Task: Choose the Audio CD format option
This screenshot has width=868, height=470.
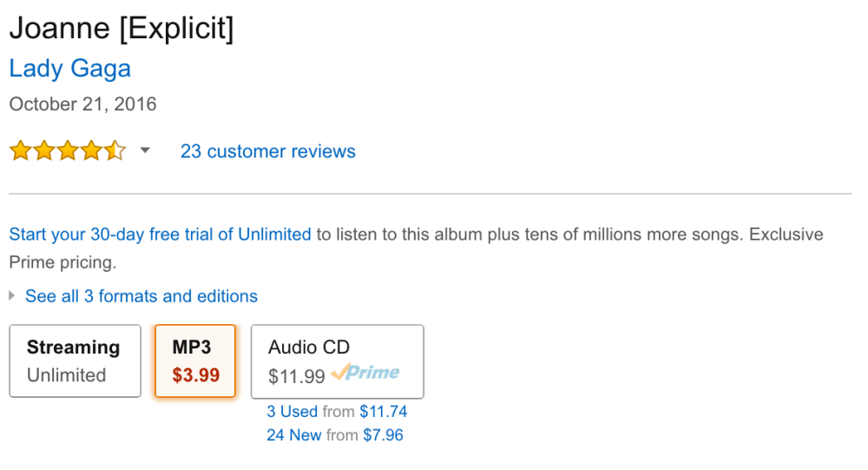Action: pos(337,361)
